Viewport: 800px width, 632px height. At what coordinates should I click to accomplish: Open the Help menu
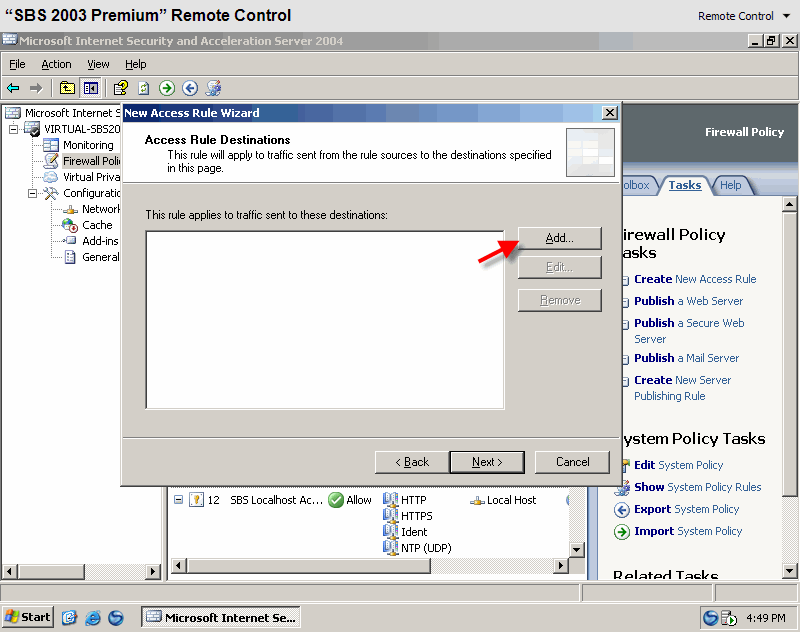tap(136, 64)
